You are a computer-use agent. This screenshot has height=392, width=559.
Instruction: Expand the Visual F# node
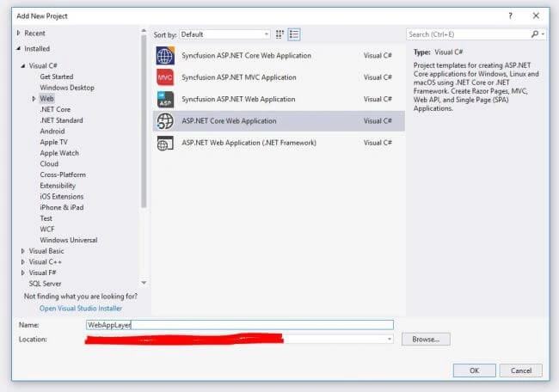pos(23,273)
